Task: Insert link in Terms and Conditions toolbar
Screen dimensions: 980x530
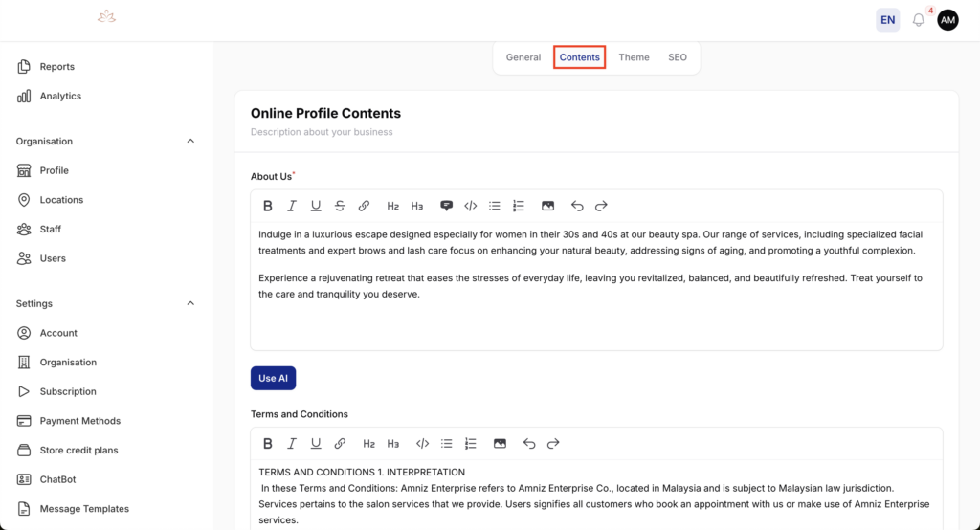Action: point(340,444)
